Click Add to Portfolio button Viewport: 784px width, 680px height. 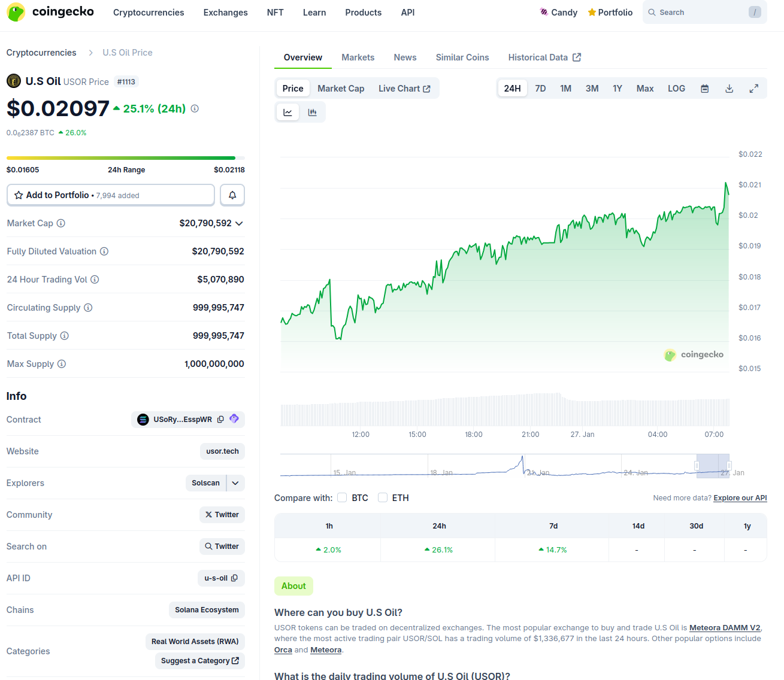[111, 195]
